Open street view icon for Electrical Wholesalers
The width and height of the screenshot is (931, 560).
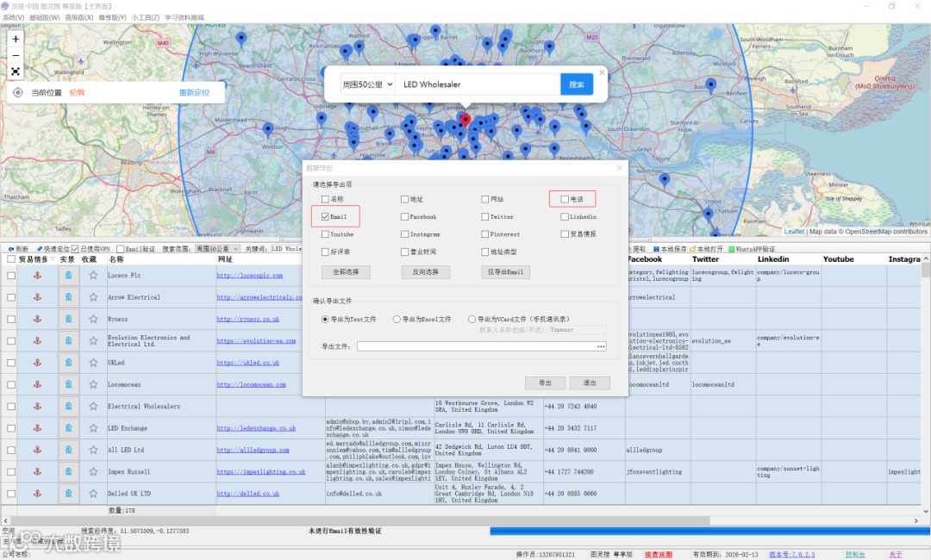68,407
